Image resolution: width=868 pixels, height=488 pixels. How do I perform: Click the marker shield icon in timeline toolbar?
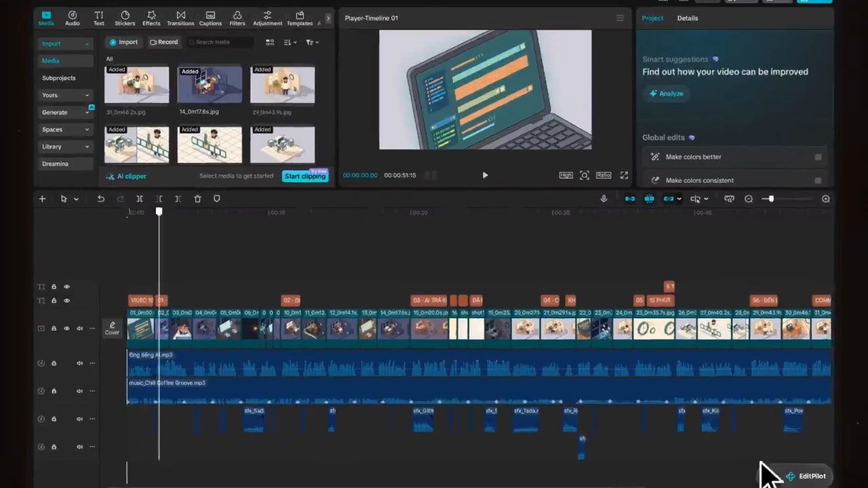point(217,199)
